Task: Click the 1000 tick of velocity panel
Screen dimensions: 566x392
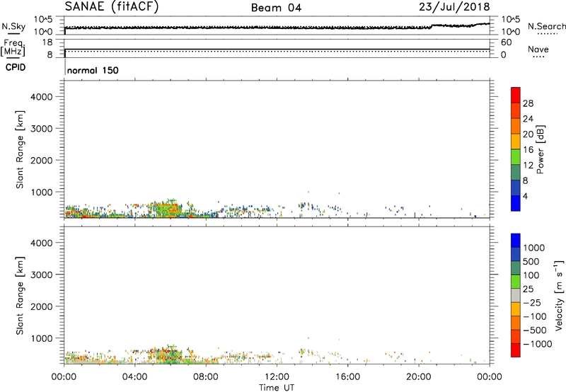Action: 42,338
